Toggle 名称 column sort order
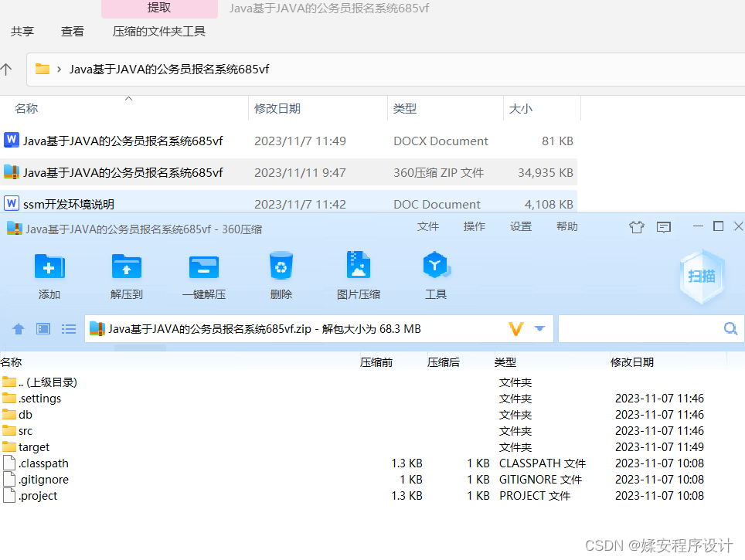This screenshot has width=745, height=560. (26, 108)
